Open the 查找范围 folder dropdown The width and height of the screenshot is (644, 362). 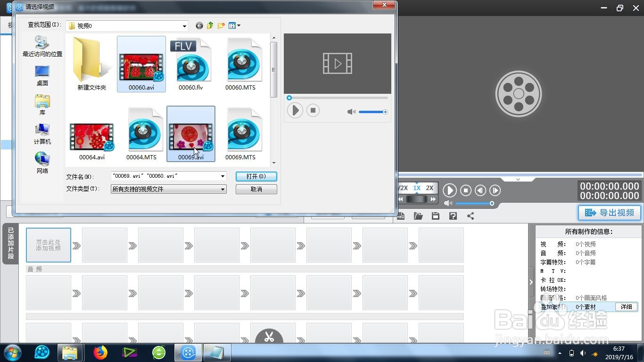pos(127,25)
